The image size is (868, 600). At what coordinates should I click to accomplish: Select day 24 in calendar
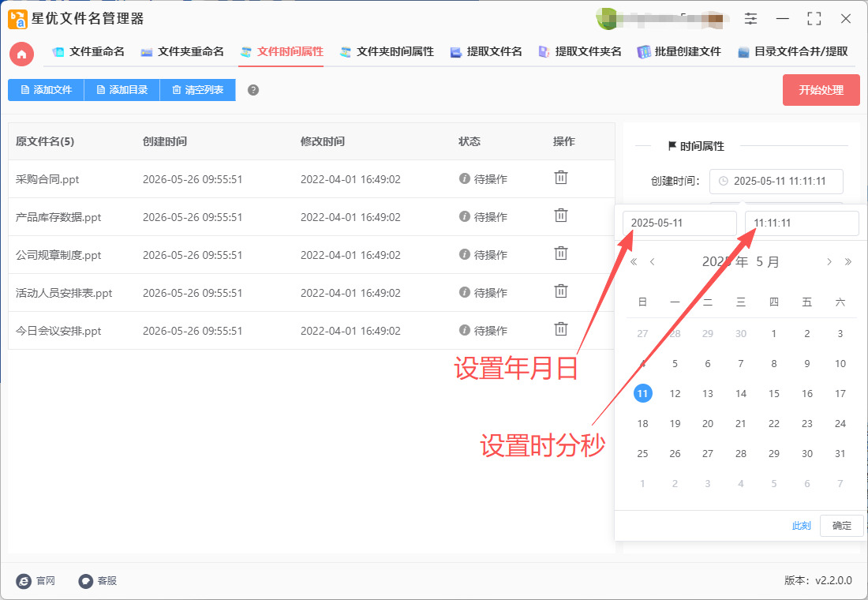[840, 423]
